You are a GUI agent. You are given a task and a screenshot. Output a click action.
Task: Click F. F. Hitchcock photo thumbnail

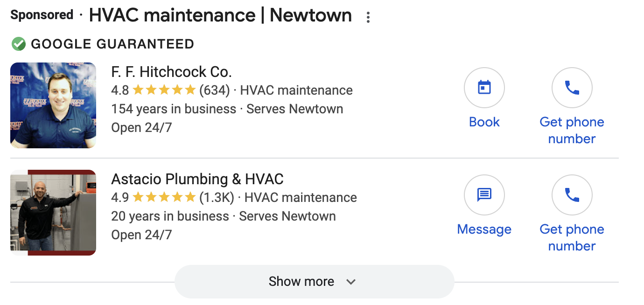(x=53, y=105)
